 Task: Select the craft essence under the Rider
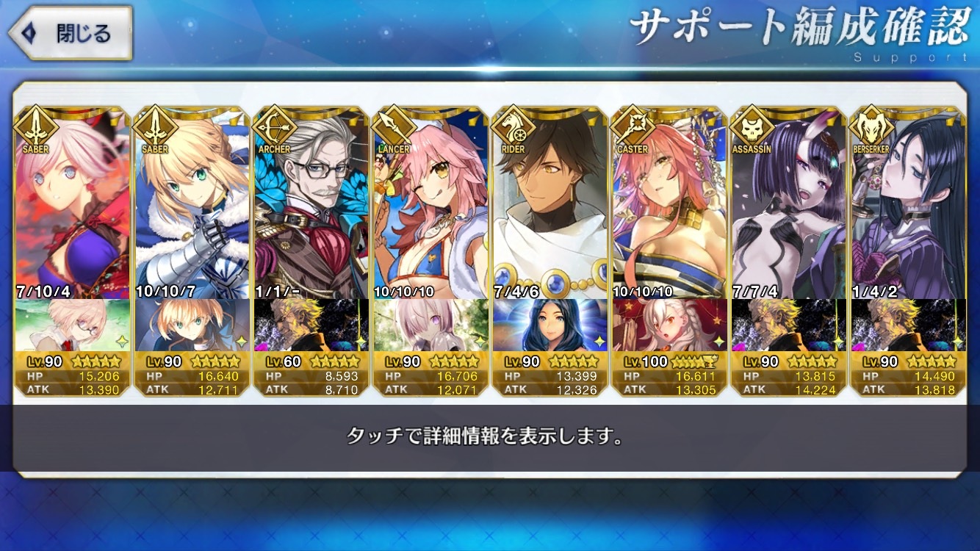point(550,324)
